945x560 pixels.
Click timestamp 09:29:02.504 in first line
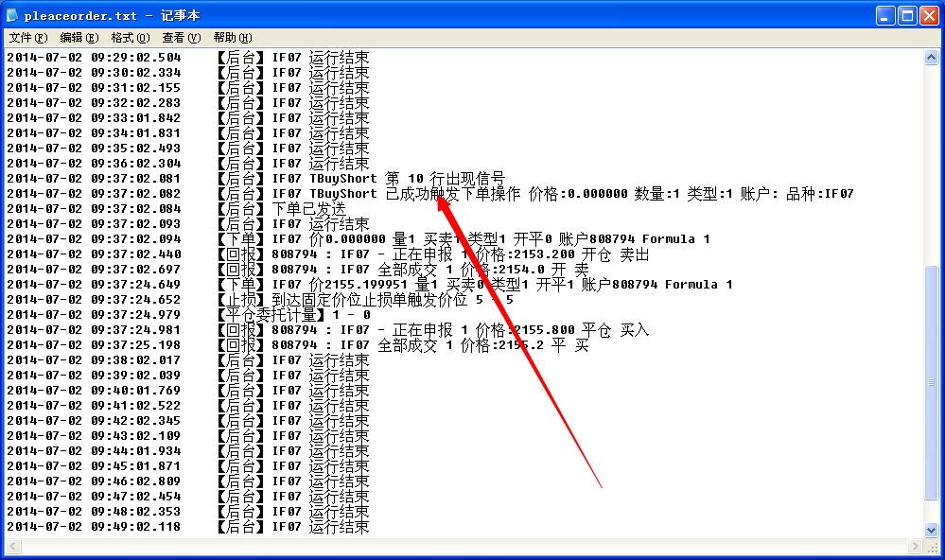135,58
